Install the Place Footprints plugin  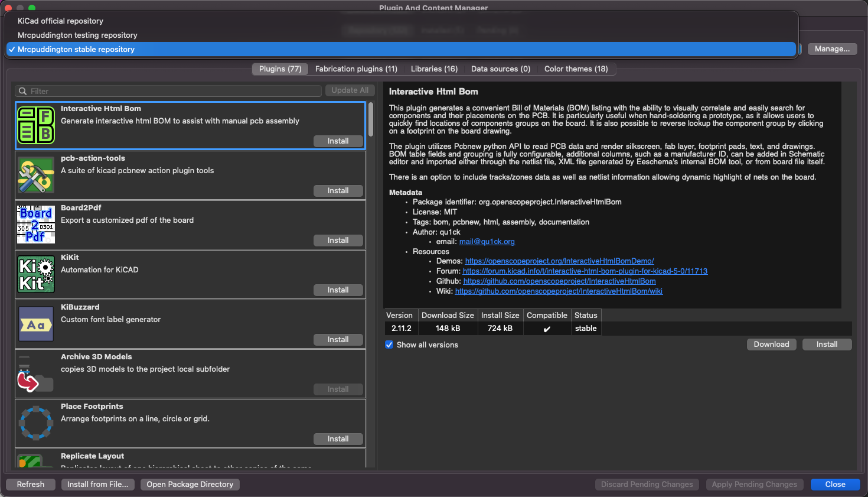tap(338, 439)
